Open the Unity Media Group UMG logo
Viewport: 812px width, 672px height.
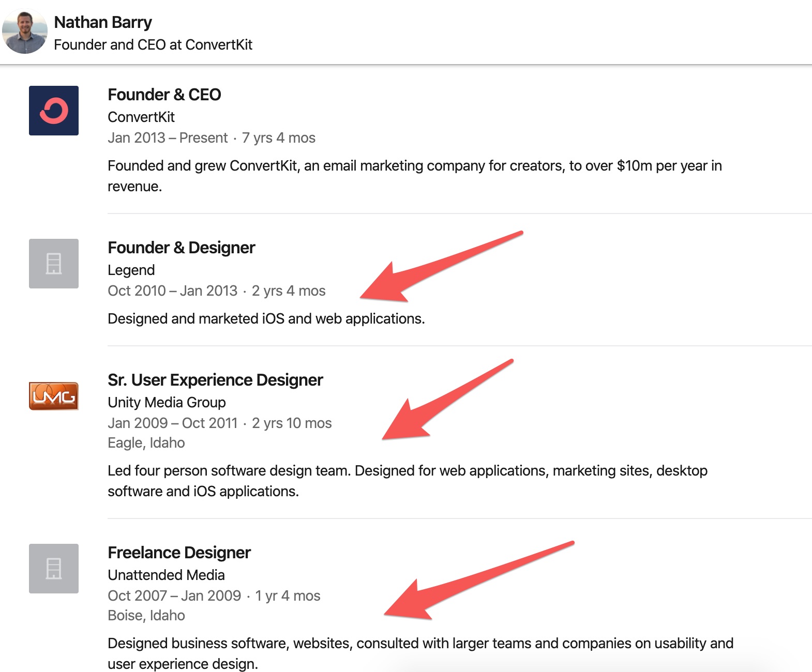coord(54,396)
